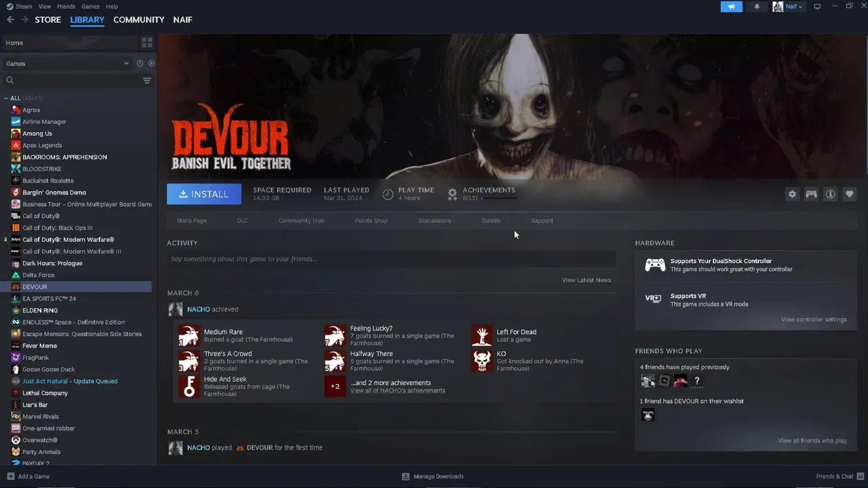This screenshot has height=488, width=868.
Task: Collapse the ALL games category
Action: coord(6,98)
